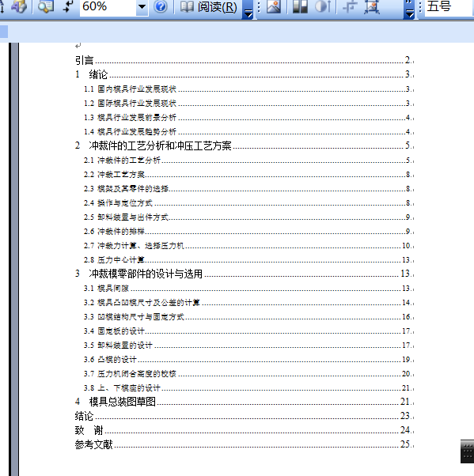
Task: Open the picture Color mode icon
Action: click(x=300, y=6)
